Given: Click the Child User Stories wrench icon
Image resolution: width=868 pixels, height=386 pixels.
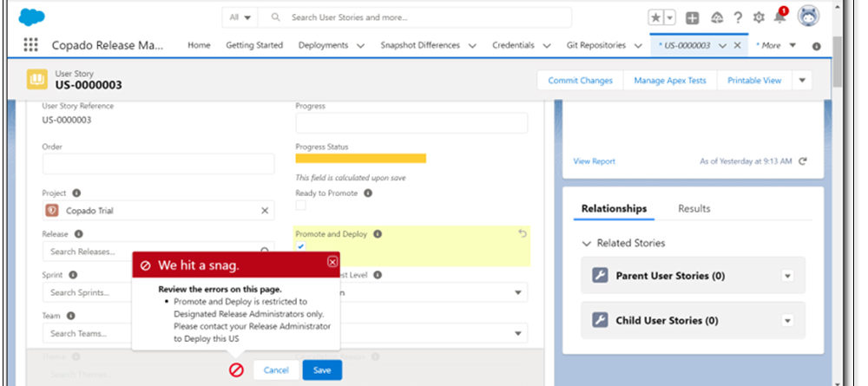Looking at the screenshot, I should (600, 320).
